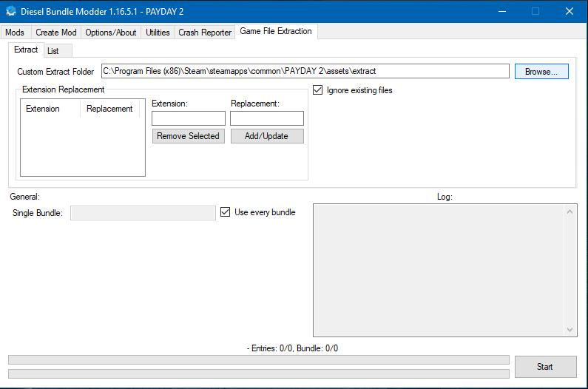Start the game file extraction

(546, 367)
